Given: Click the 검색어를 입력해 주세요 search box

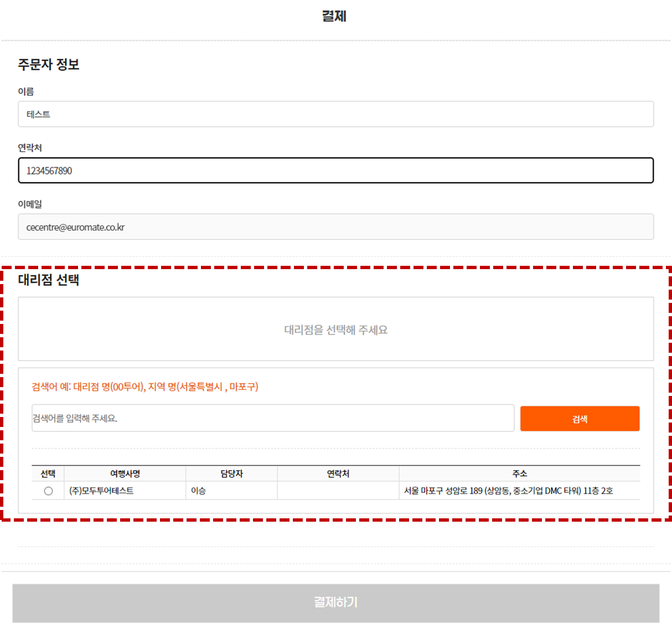Looking at the screenshot, I should pyautogui.click(x=273, y=418).
